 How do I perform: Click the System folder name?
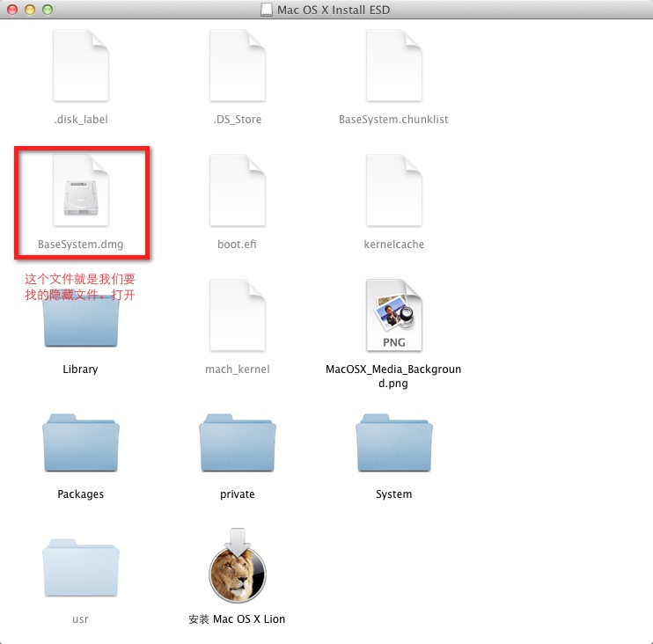tap(394, 494)
